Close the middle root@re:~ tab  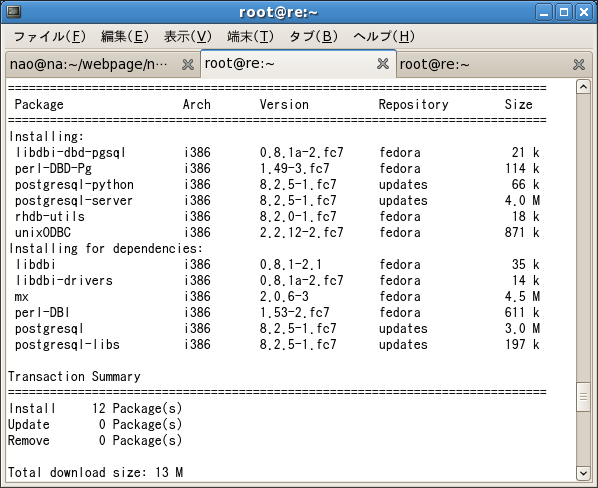(383, 64)
